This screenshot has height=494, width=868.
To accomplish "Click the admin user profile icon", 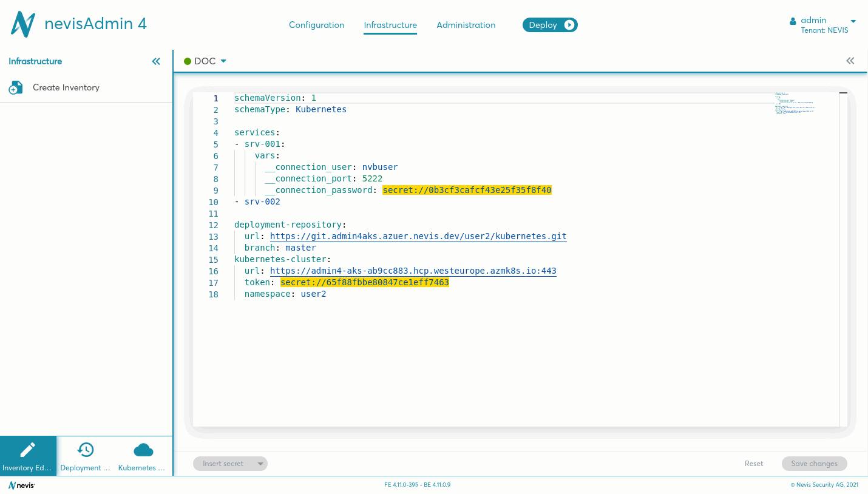I will [x=793, y=21].
